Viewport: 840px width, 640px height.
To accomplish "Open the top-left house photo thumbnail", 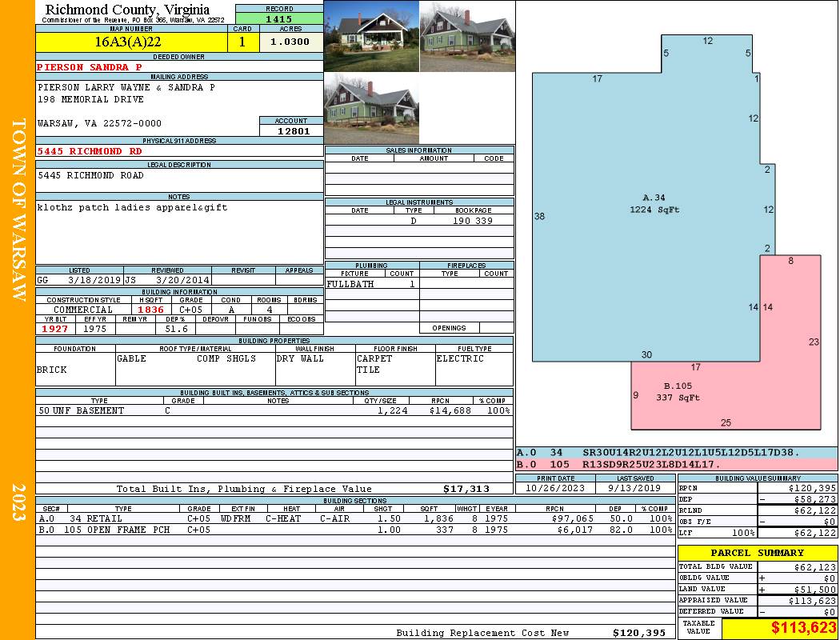I will coord(371,36).
